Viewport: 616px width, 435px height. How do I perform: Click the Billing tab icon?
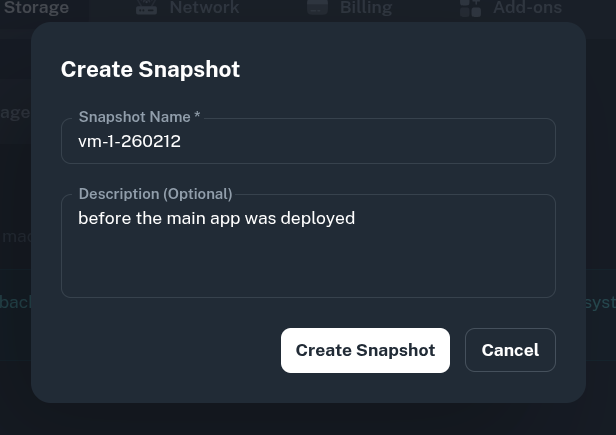[317, 8]
